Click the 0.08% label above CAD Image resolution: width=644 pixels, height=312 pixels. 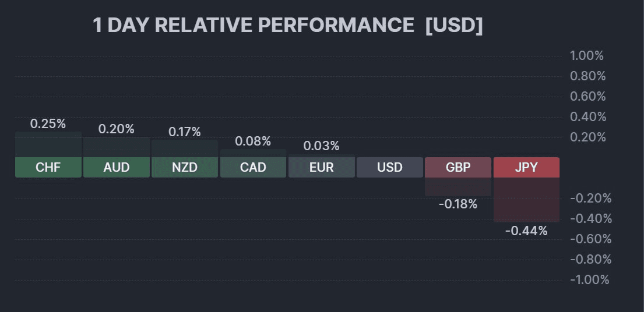pos(253,141)
